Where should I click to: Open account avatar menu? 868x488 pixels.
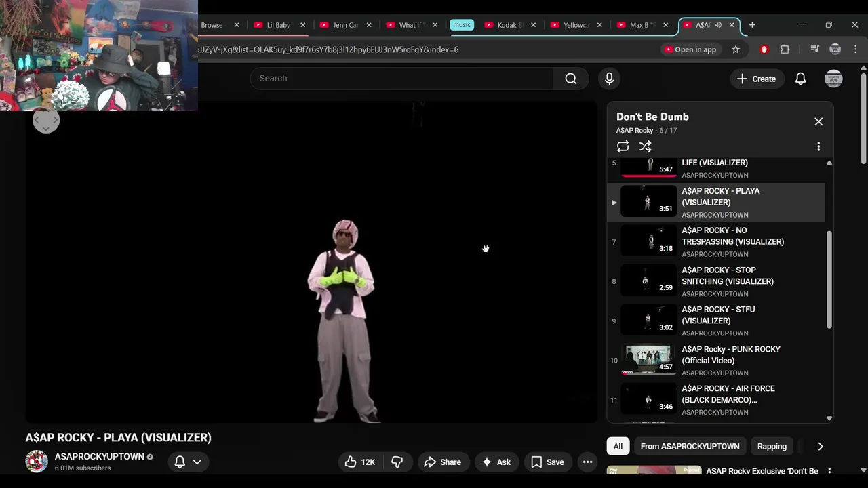(833, 79)
